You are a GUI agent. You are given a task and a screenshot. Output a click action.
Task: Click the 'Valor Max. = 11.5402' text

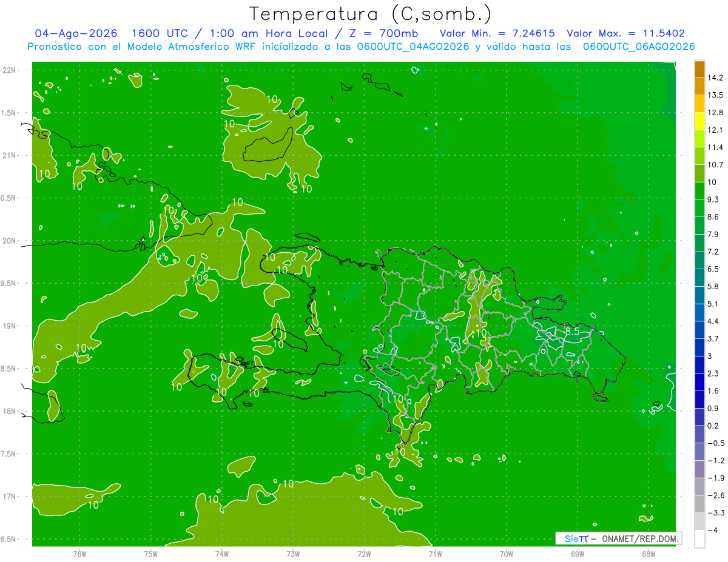tap(625, 33)
